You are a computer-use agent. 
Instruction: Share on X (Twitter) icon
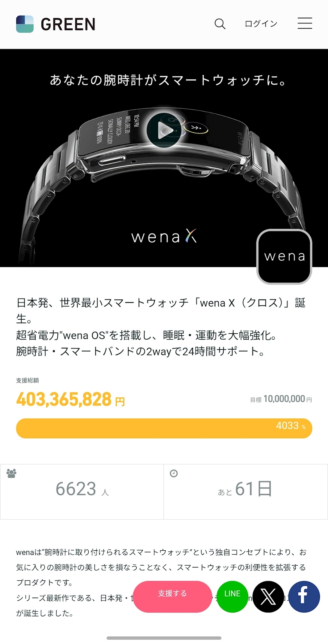268,596
